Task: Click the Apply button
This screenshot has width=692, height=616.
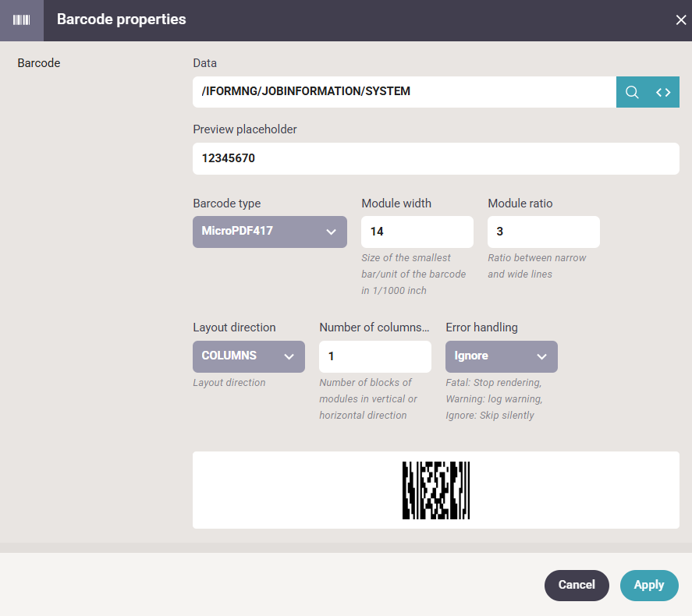Action: pos(649,585)
